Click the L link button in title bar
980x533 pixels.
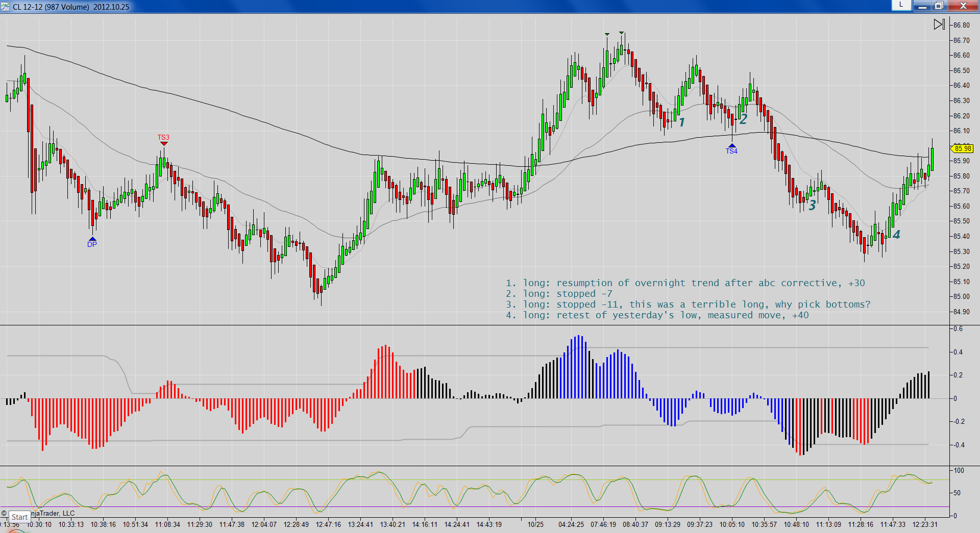[x=901, y=5]
